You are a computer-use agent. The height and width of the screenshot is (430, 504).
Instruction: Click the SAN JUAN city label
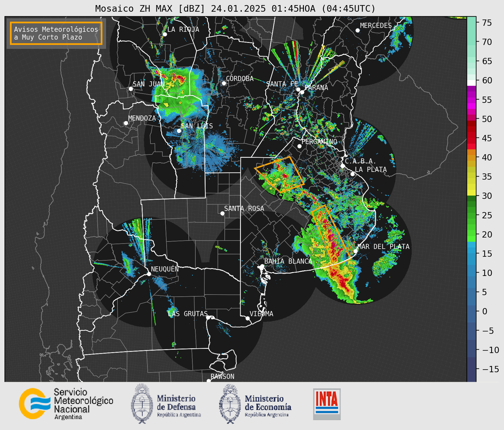(148, 84)
